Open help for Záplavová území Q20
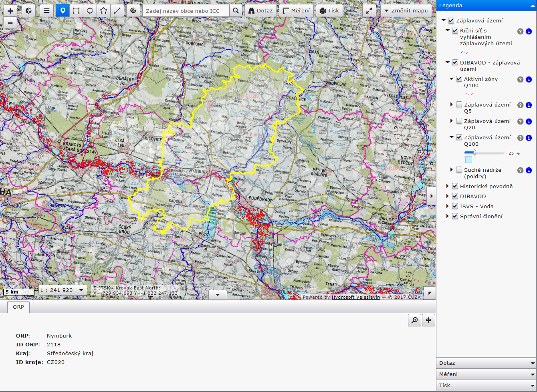 point(520,121)
